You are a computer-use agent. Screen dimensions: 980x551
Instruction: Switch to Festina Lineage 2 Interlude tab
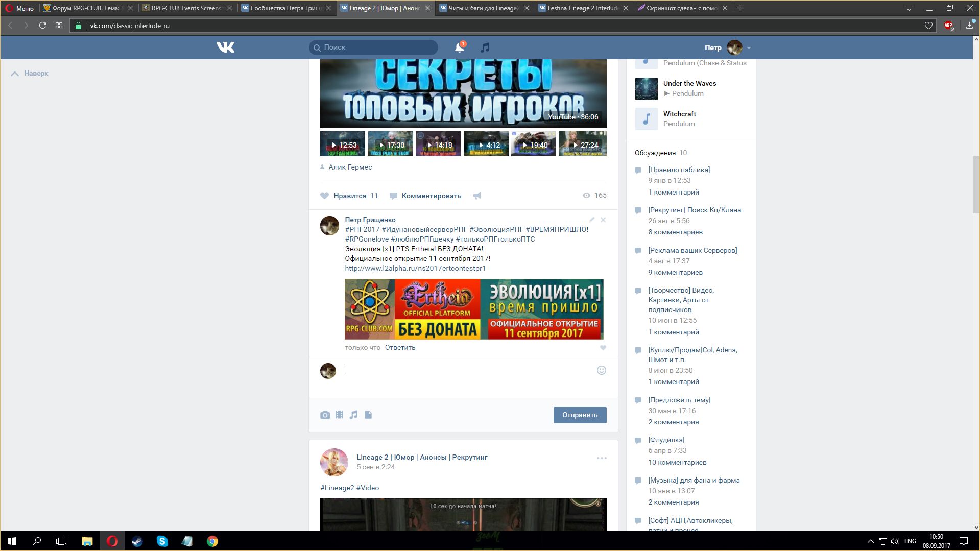[x=584, y=8]
